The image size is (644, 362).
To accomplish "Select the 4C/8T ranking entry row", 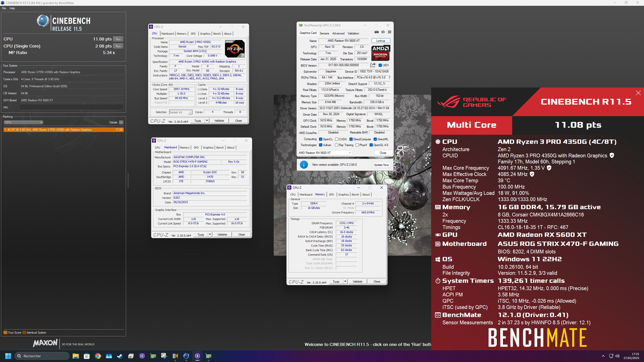I will pyautogui.click(x=64, y=130).
